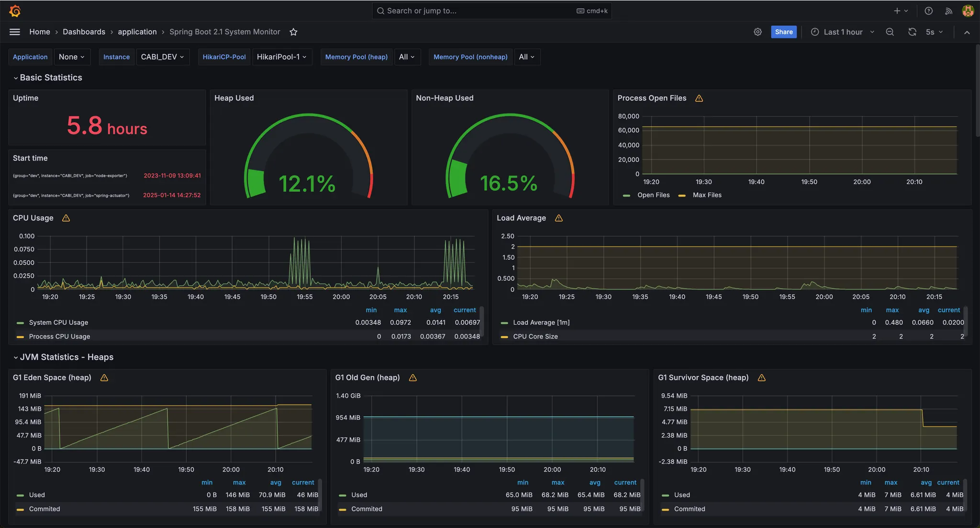The image size is (980, 528).
Task: Toggle Max Files legend series
Action: 707,195
